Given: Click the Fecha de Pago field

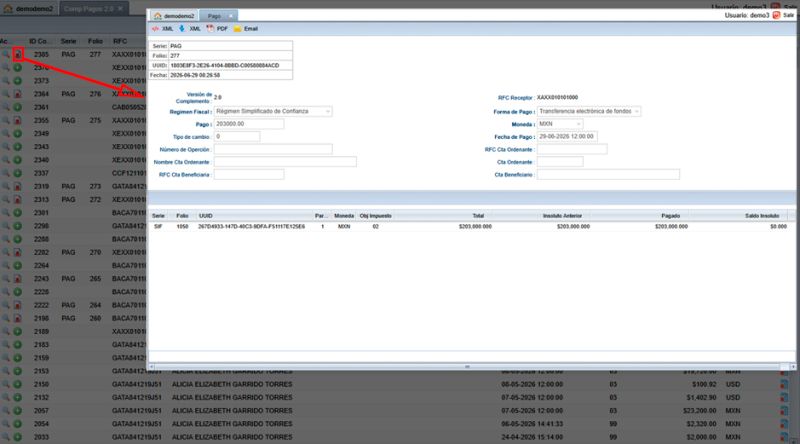Looking at the screenshot, I should (x=567, y=136).
